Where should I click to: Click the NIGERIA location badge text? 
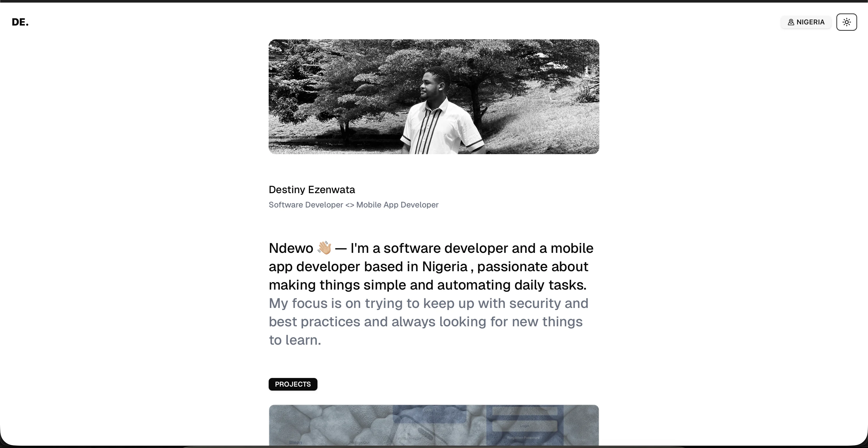810,22
